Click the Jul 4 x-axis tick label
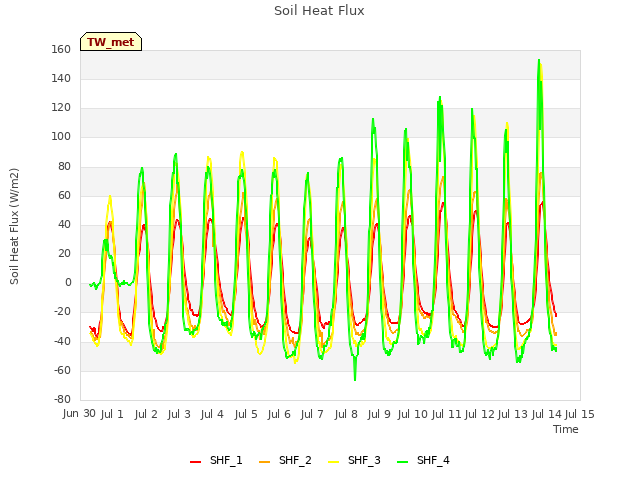Screen dimensions: 640x480 point(212,414)
